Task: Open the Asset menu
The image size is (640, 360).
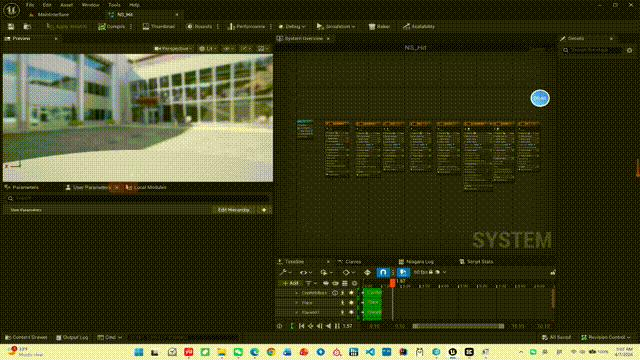Action: 67,5
